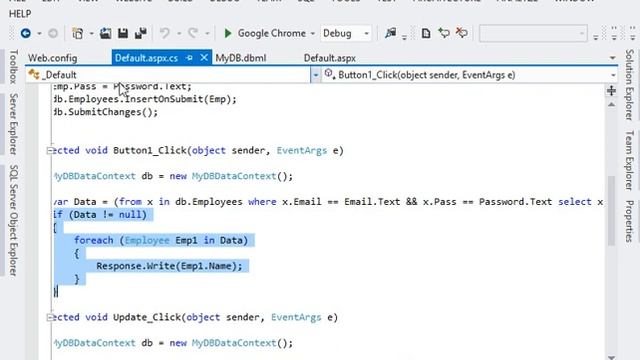
Task: Click the scroll down arrow in the editor
Action: tap(611, 357)
